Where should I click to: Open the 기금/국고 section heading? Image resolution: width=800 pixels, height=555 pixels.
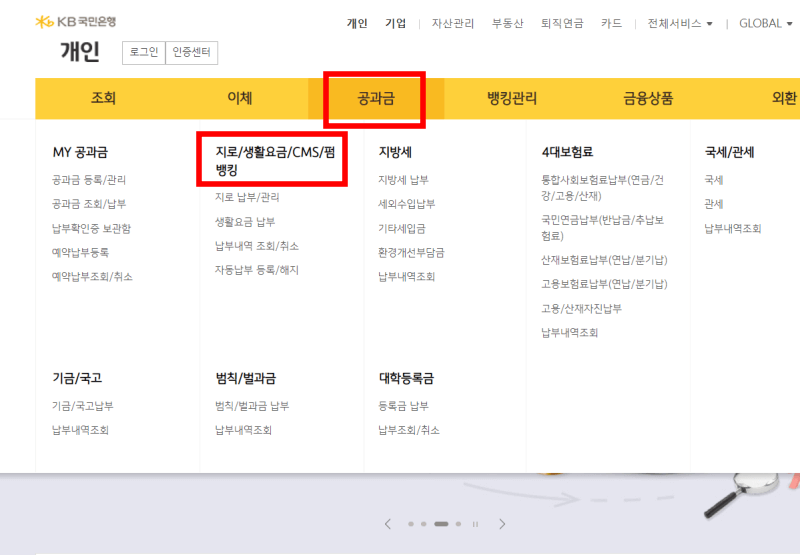pos(77,378)
